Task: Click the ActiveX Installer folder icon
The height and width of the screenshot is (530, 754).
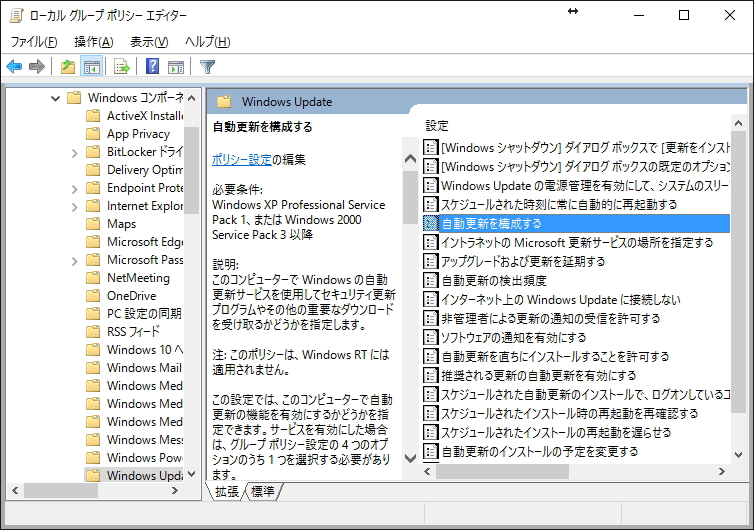Action: pos(93,116)
